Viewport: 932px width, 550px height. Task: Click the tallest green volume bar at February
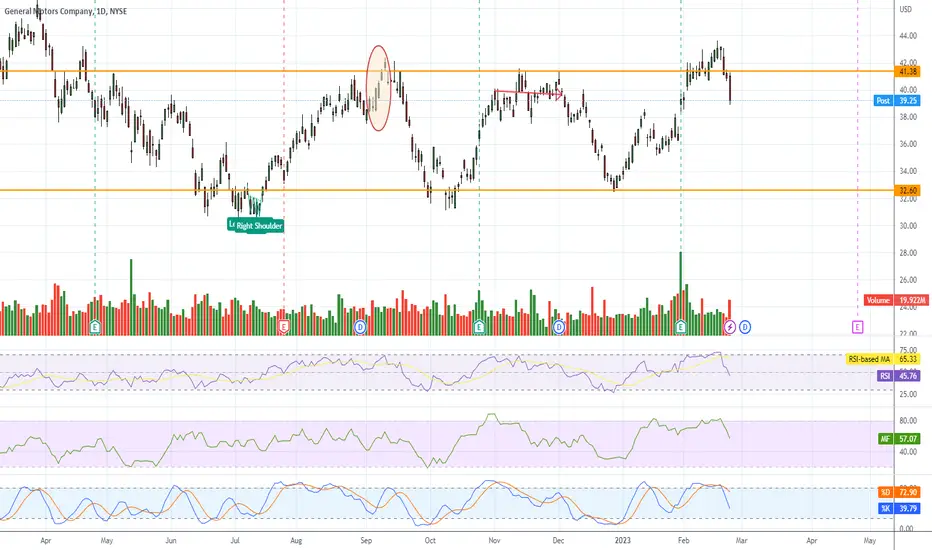[x=681, y=294]
